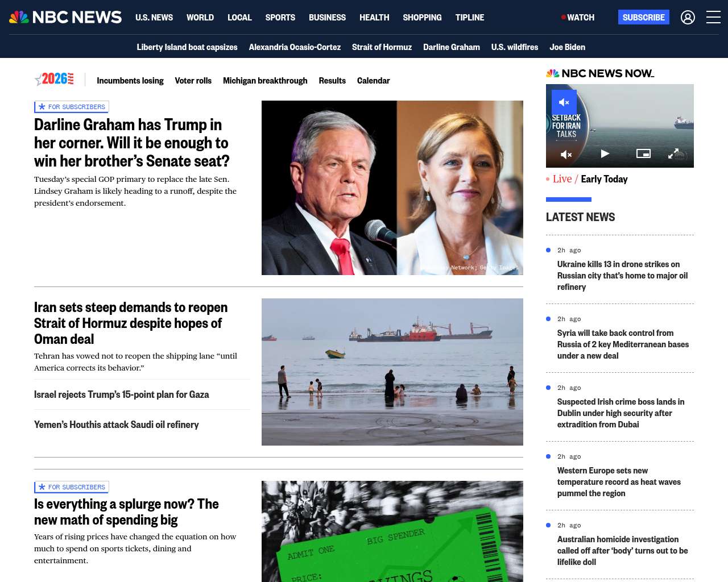
Task: Click the Latest News heading
Action: [580, 217]
